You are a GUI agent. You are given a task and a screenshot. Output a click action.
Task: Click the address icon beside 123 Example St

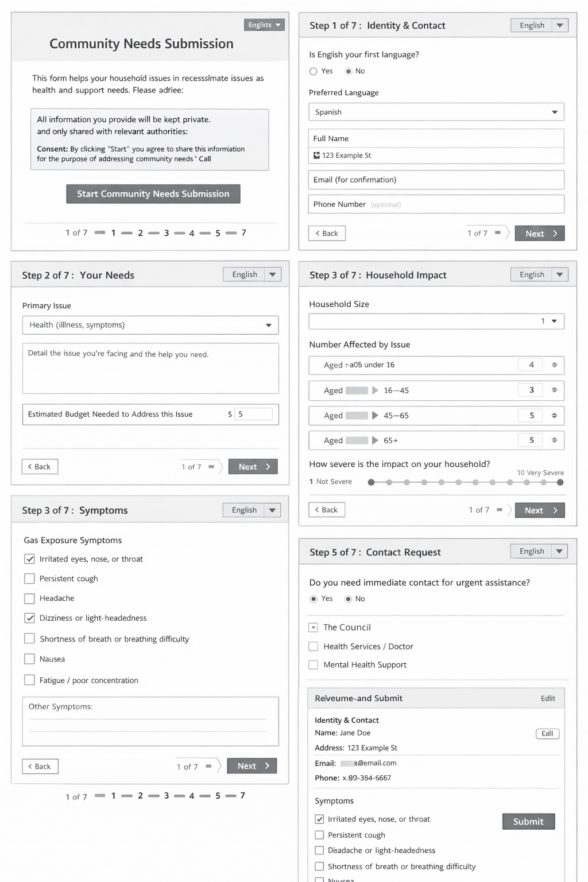pyautogui.click(x=316, y=156)
